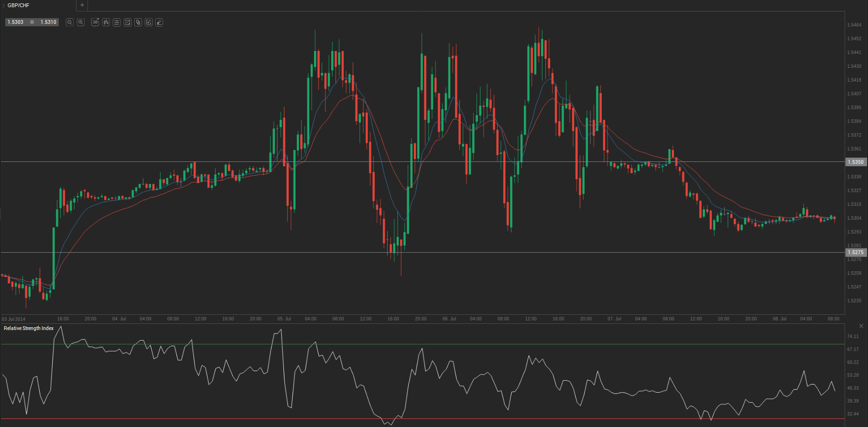Grab the drag handle beside GBP/CHF
Viewport: 868px width, 427px height.
[x=4, y=5]
